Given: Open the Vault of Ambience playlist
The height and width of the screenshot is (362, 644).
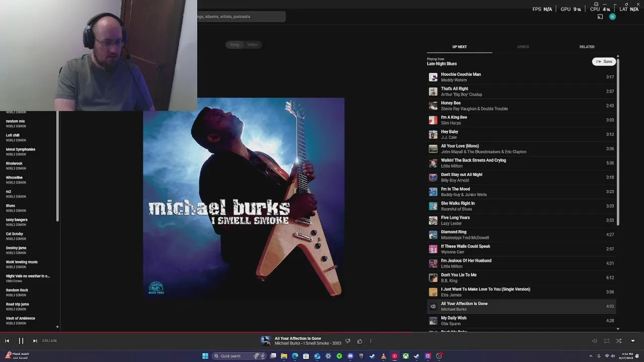Looking at the screenshot, I should (x=21, y=318).
